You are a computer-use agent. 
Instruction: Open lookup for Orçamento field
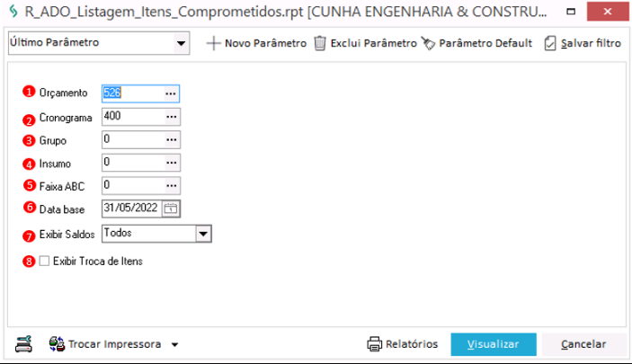[171, 93]
